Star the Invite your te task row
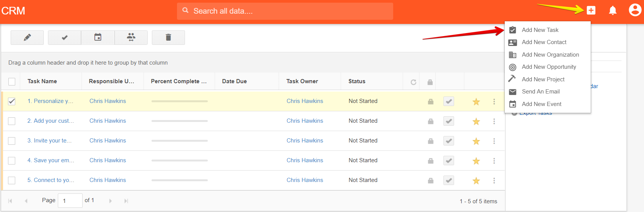 point(476,141)
